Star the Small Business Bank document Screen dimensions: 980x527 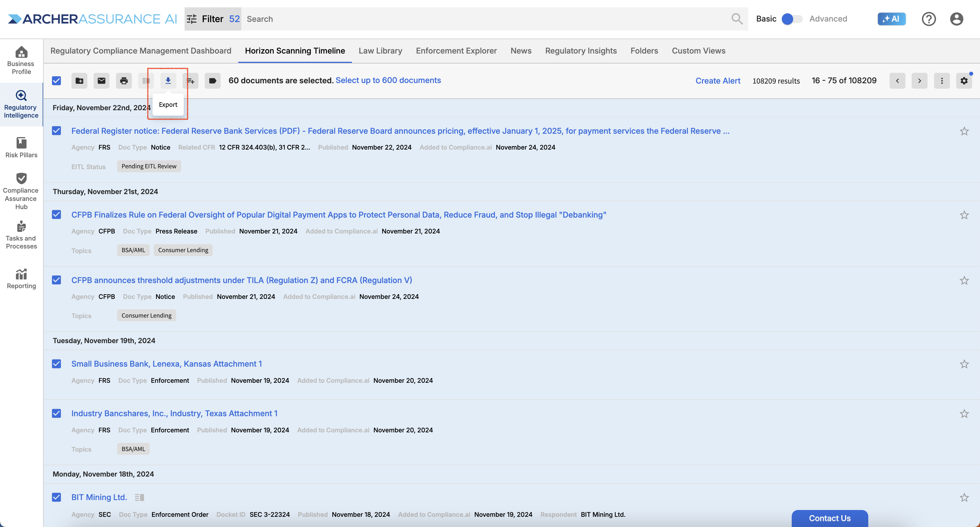point(964,364)
